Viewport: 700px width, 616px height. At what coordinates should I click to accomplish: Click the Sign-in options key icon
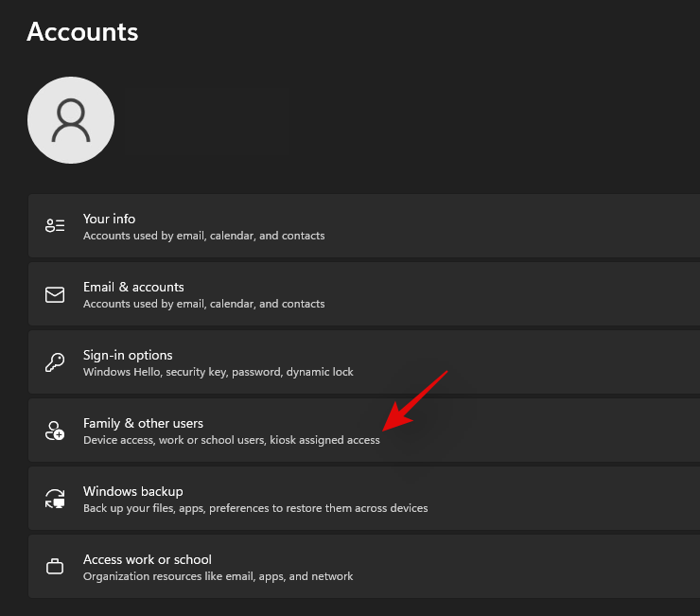click(x=55, y=362)
